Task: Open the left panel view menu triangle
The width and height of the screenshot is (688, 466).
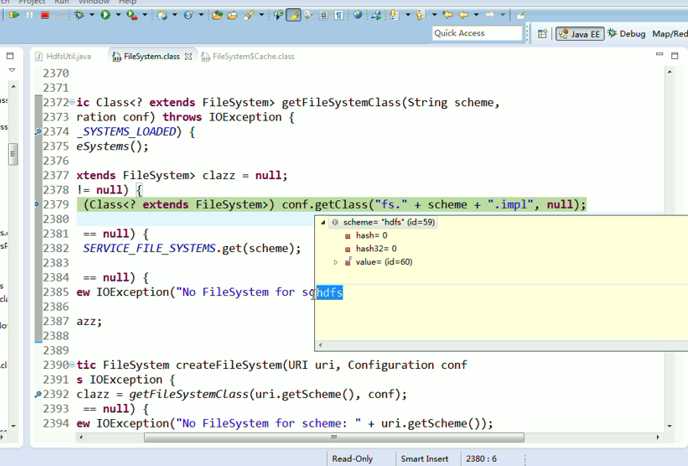Action: pos(12,70)
